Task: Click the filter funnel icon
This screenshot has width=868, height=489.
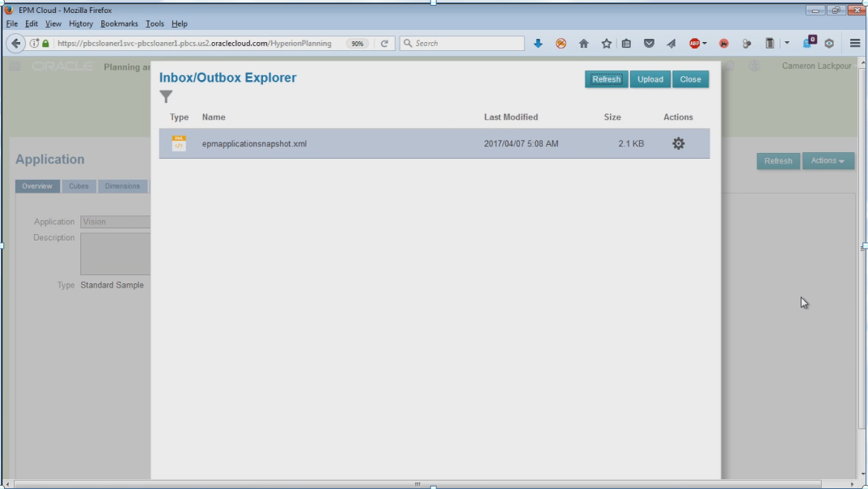Action: 166,96
